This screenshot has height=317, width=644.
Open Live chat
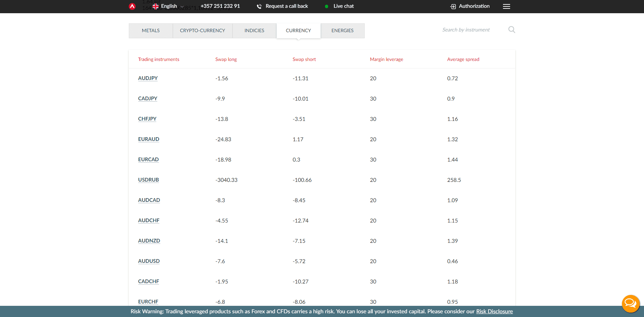(344, 6)
